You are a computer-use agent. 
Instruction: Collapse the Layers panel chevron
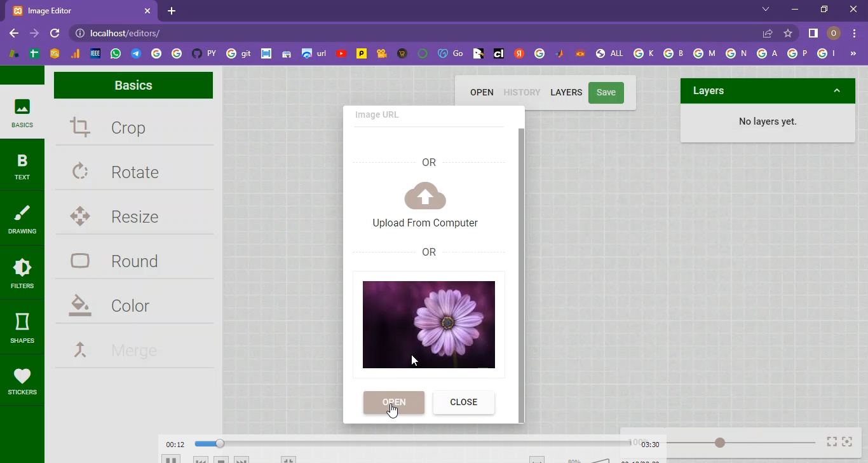click(x=837, y=91)
